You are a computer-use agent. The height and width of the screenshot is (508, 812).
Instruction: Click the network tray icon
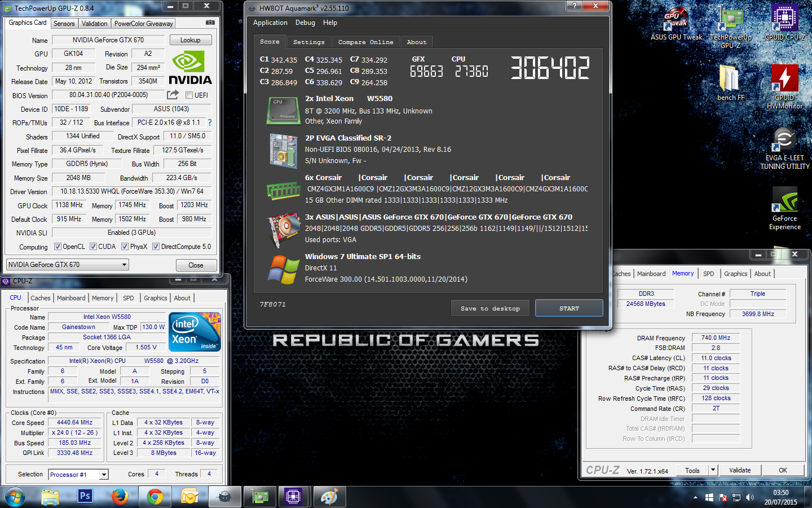(x=736, y=497)
